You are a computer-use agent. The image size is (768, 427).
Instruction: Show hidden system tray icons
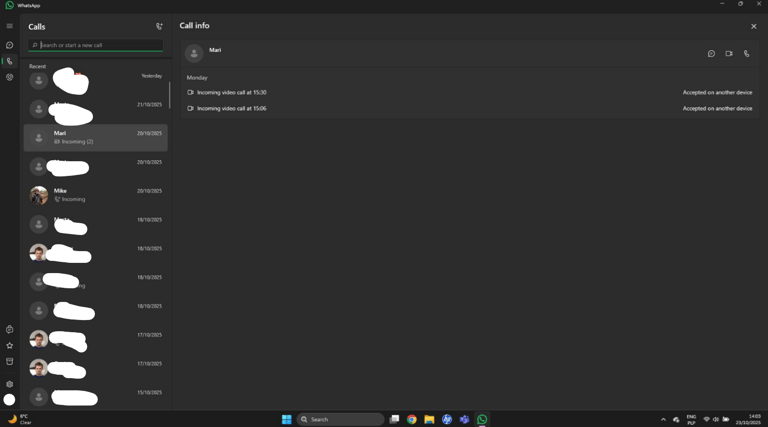(x=663, y=420)
